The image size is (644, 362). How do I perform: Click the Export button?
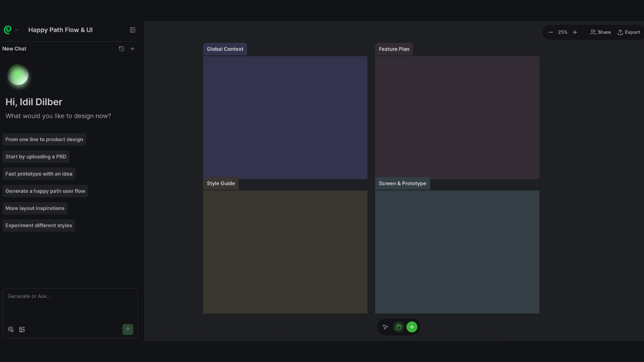[629, 32]
